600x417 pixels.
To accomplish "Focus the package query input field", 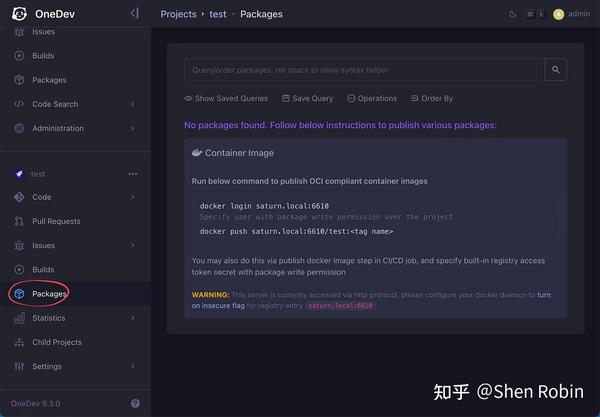I will click(364, 70).
